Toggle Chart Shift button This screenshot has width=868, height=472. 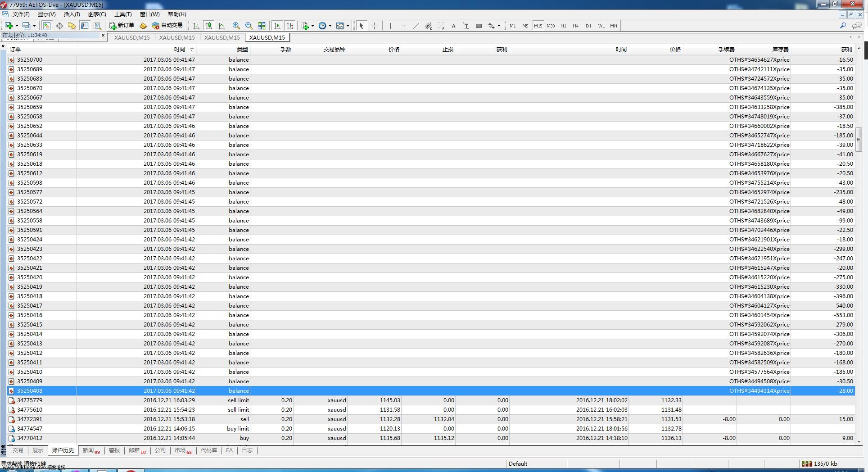(290, 26)
